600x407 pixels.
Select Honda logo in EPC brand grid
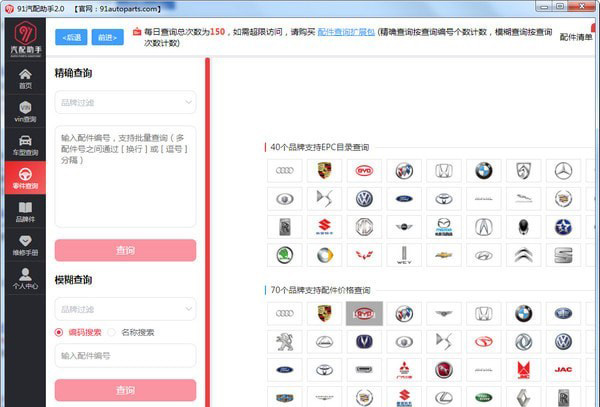(x=444, y=171)
